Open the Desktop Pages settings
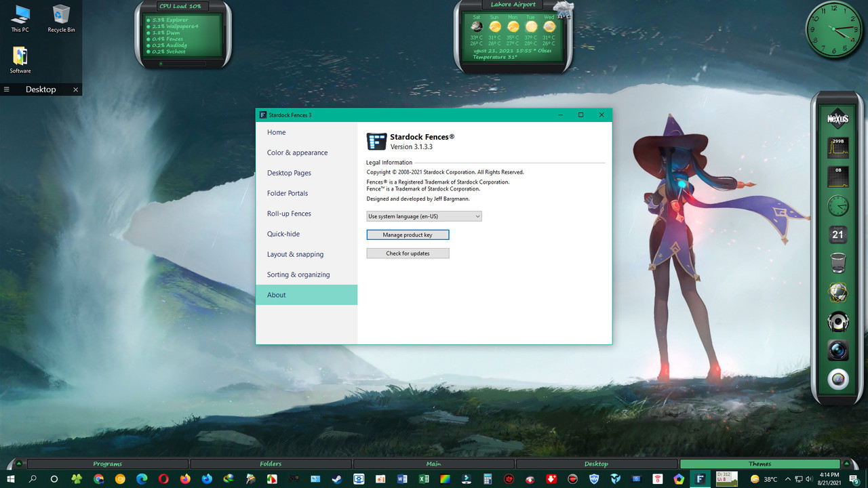The image size is (868, 488). point(307,173)
